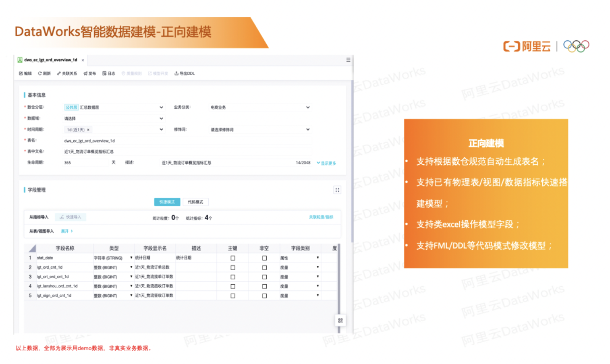Select the 近1天_物流签收订单数 display name cell

pyautogui.click(x=155, y=296)
